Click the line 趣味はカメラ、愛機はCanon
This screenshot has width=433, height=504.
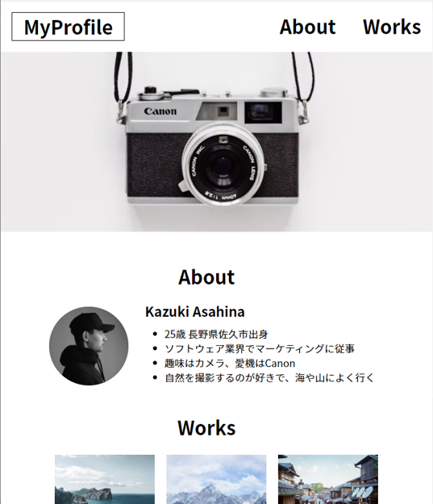point(230,363)
